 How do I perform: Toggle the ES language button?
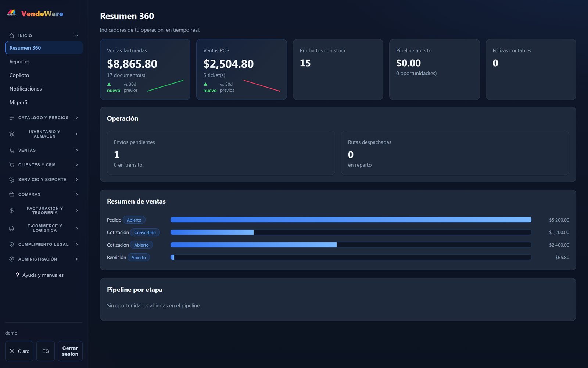tap(46, 351)
